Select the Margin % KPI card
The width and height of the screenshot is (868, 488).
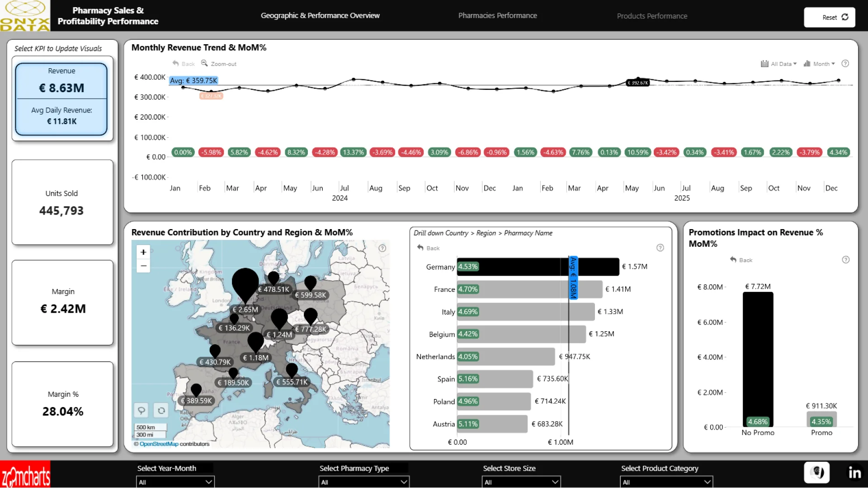pos(62,404)
